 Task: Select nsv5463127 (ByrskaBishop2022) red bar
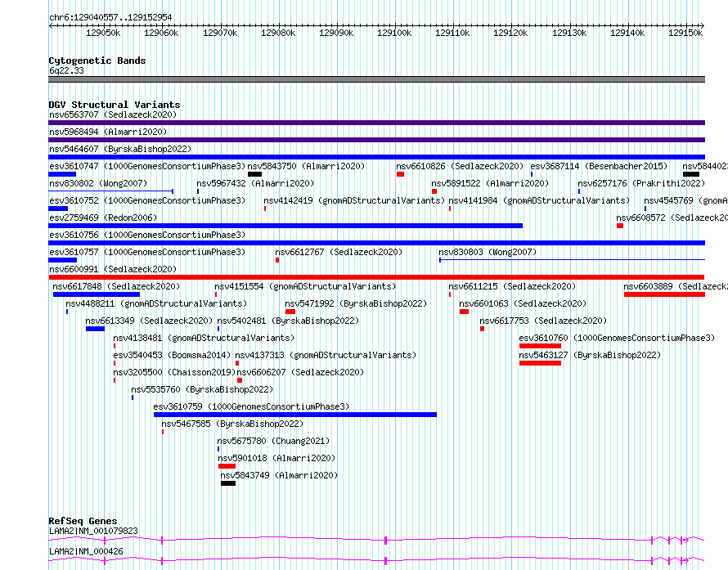[540, 363]
